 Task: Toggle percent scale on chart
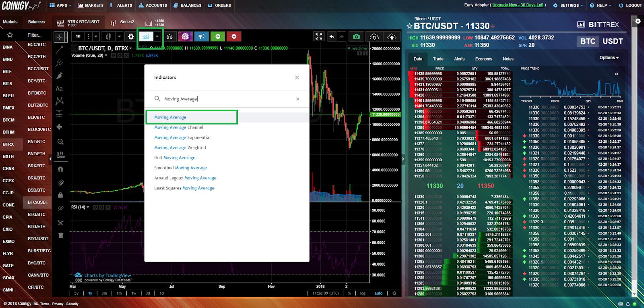(349, 293)
